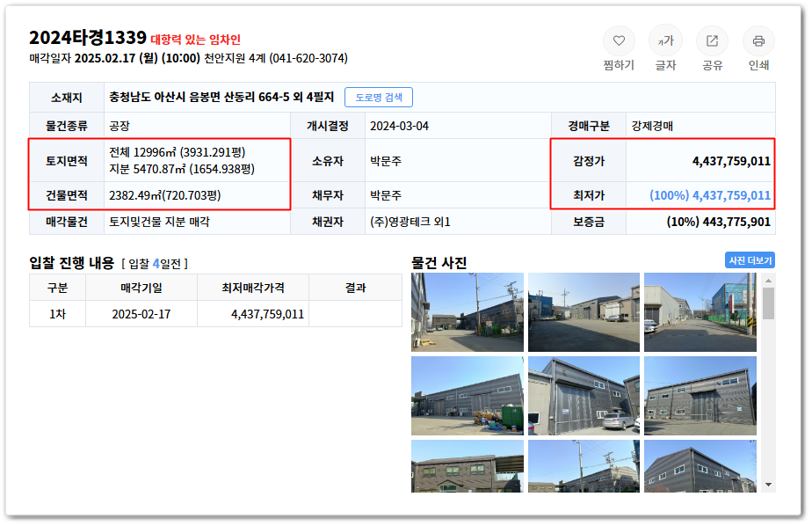Click 강제경매 auction type value
812x526 pixels.
click(x=652, y=126)
